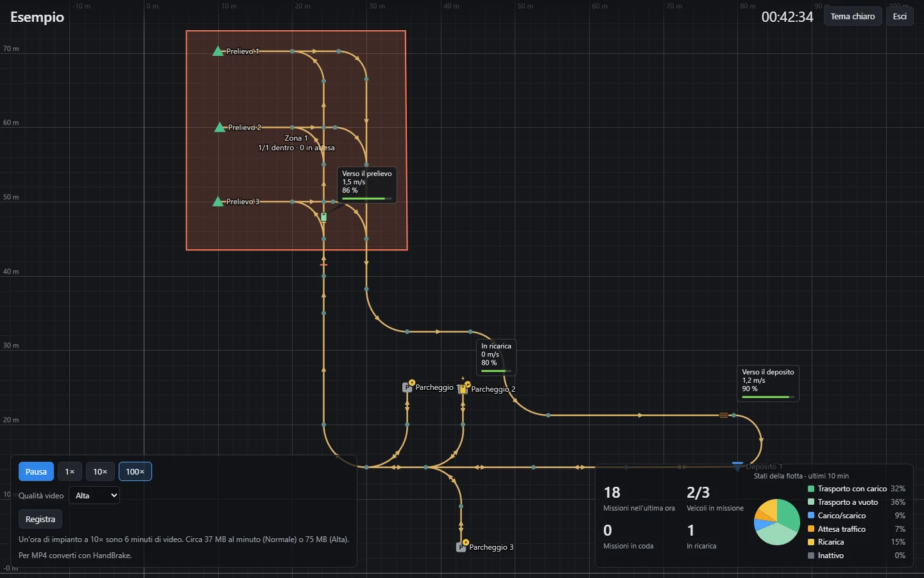Select the yellow charging vehicle at Parcheggio 2
The image size is (924, 578).
point(463,389)
